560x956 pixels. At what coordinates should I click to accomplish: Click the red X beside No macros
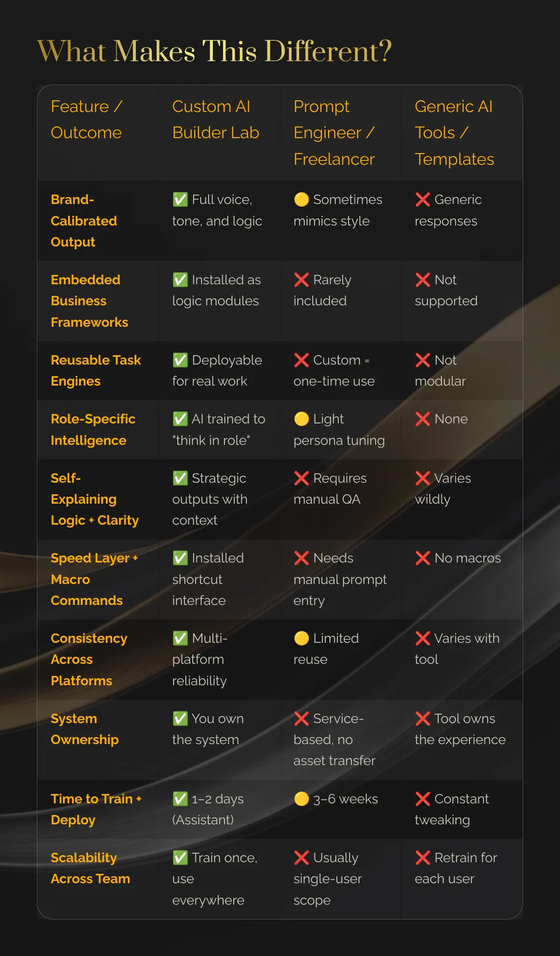(x=423, y=558)
